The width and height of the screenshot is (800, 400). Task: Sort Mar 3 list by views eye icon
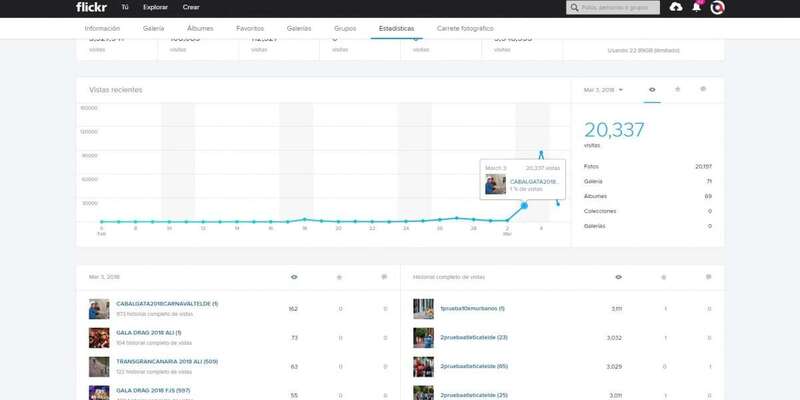[293, 277]
